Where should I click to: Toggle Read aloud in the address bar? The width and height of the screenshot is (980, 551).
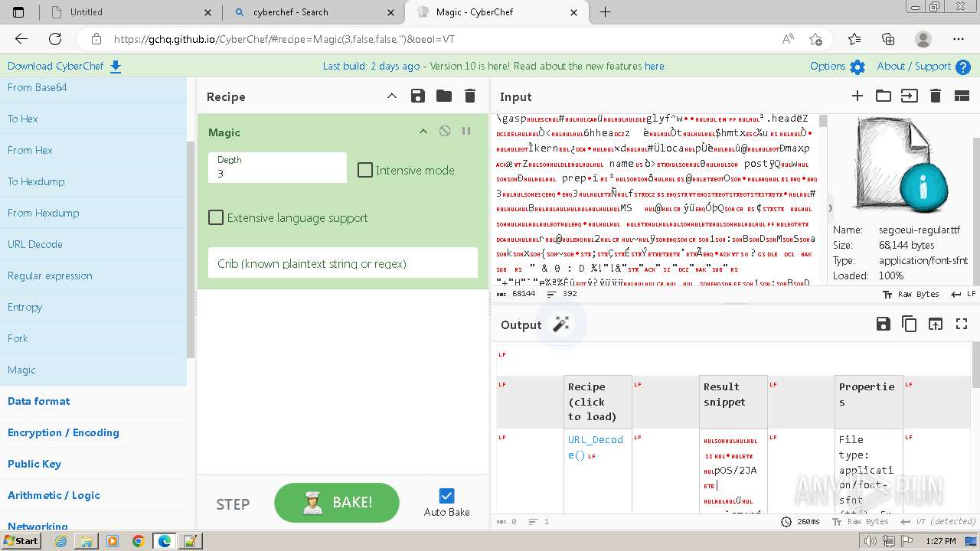click(x=788, y=39)
